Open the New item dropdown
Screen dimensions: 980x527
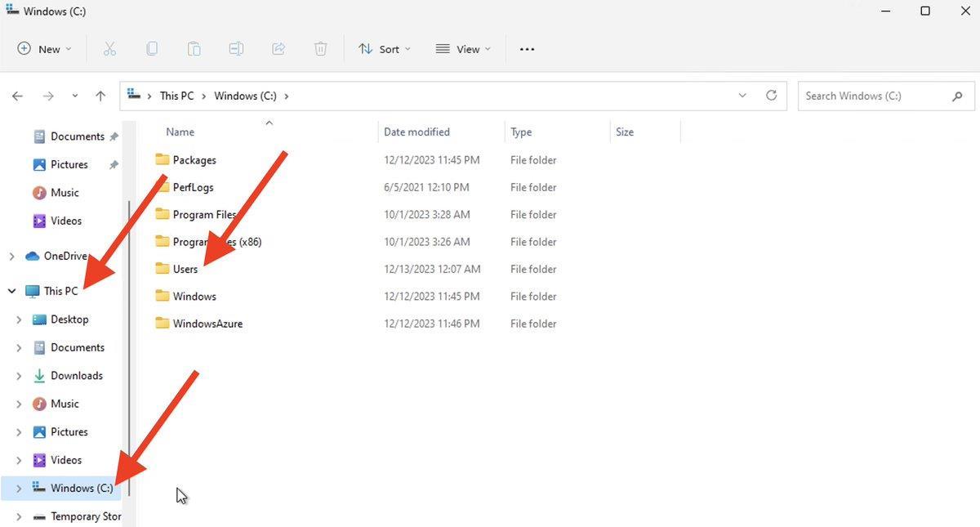(x=45, y=49)
